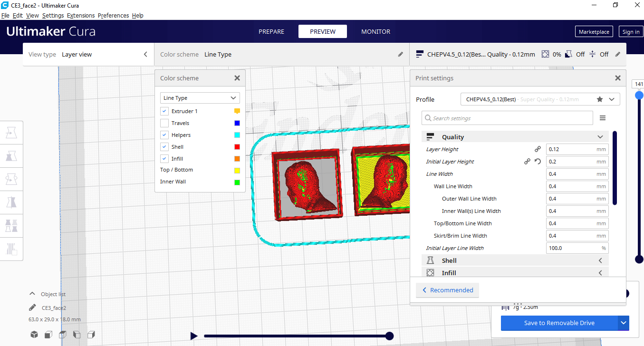
Task: Click the Shell red color swatch
Action: [237, 147]
